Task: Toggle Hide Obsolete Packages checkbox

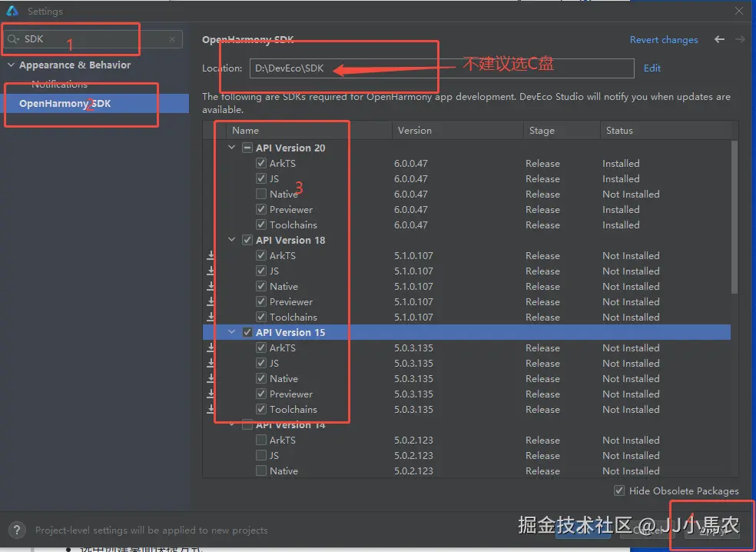Action: coord(619,490)
